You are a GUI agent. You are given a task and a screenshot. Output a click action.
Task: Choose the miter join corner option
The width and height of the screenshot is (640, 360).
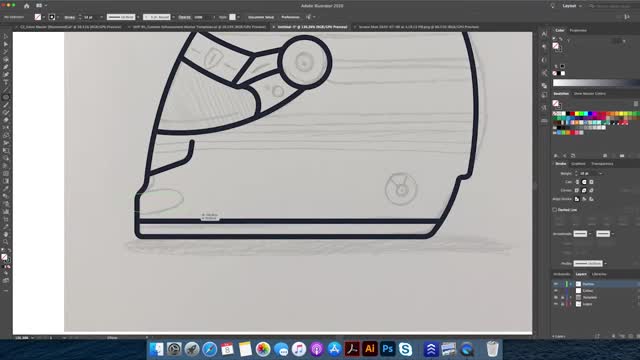click(577, 190)
